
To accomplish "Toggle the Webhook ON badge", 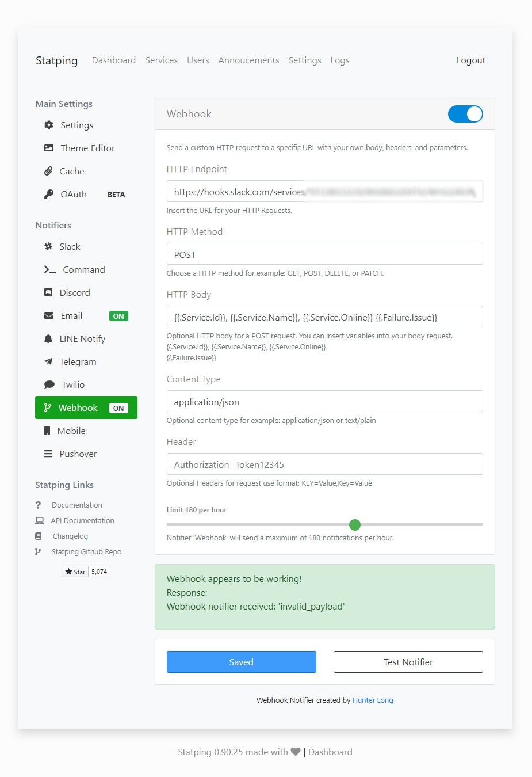I will click(x=118, y=407).
